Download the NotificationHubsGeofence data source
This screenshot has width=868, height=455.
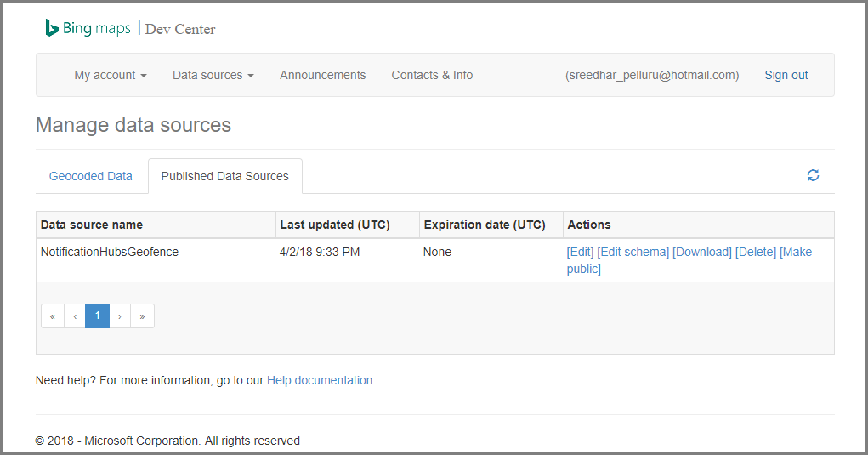pyautogui.click(x=702, y=252)
